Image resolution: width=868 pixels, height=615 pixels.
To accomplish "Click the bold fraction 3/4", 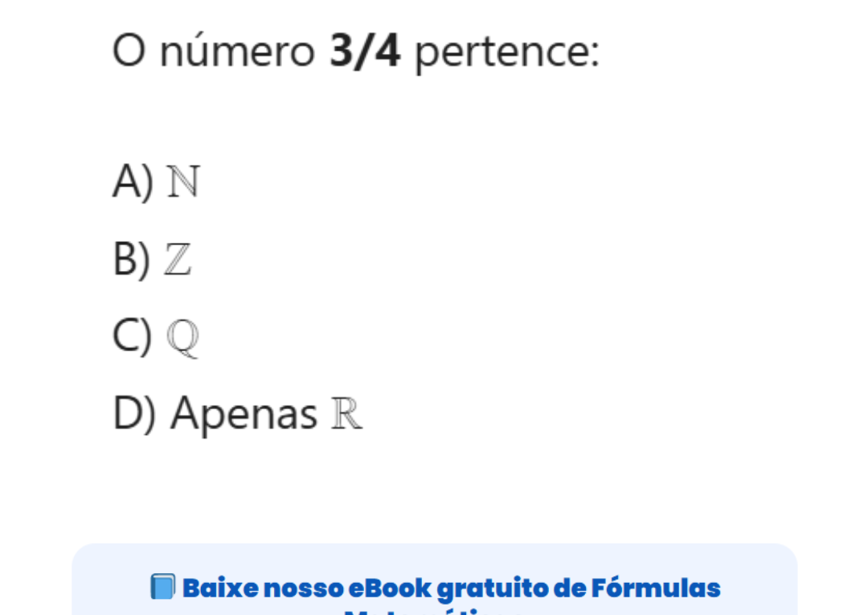I will pyautogui.click(x=365, y=52).
